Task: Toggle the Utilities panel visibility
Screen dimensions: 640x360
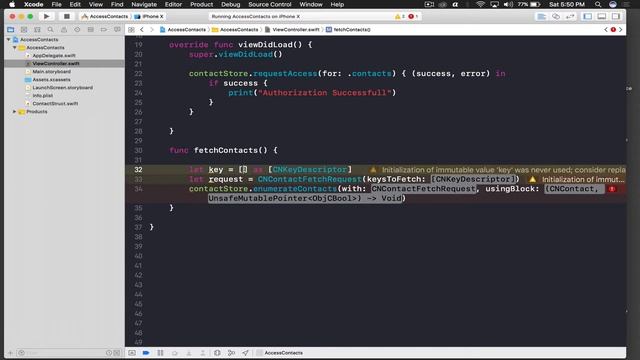Action: pyautogui.click(x=616, y=16)
